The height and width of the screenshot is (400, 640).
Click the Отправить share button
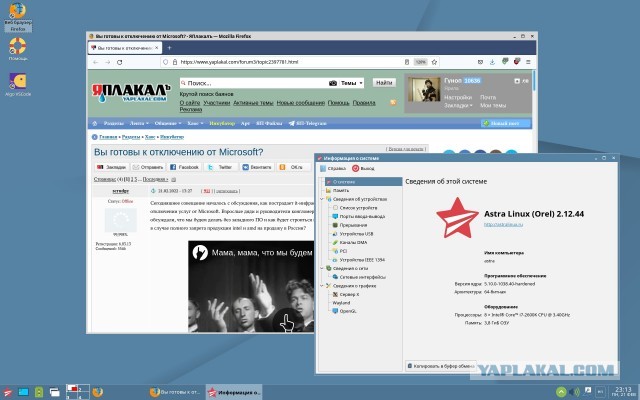[x=148, y=167]
